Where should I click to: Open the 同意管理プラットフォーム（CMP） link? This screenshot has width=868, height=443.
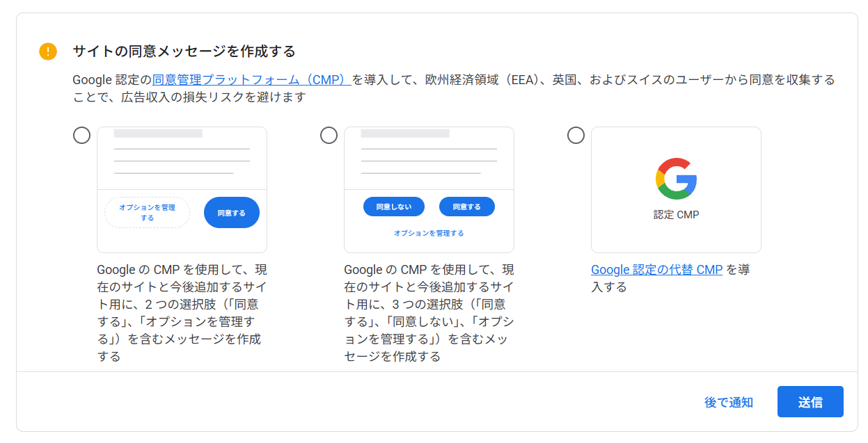click(x=251, y=79)
